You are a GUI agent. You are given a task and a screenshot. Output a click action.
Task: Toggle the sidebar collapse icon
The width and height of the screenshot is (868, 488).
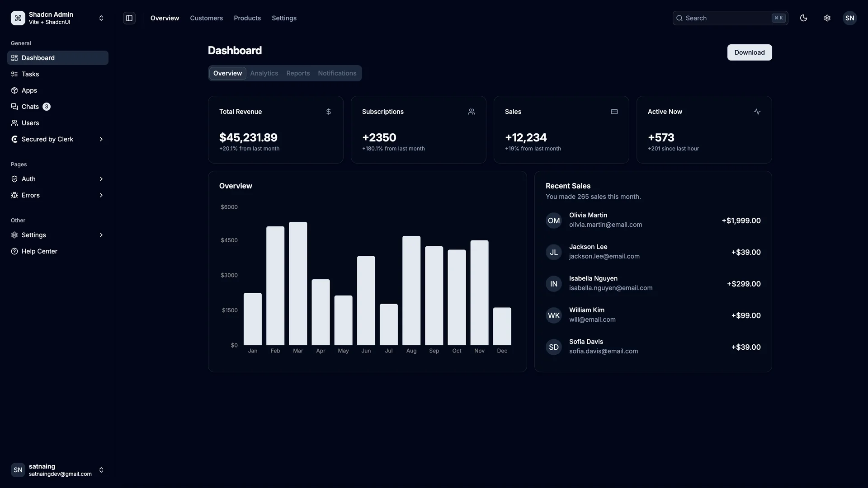click(129, 18)
